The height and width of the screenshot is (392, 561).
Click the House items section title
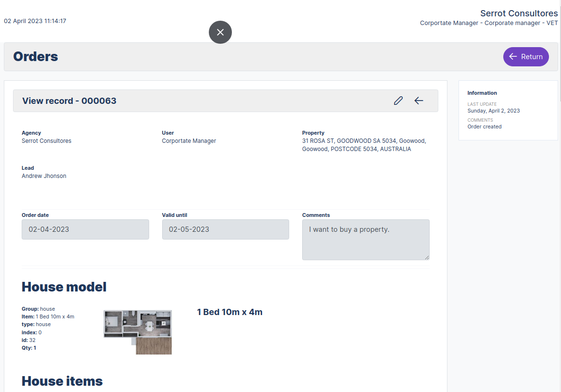click(x=62, y=381)
